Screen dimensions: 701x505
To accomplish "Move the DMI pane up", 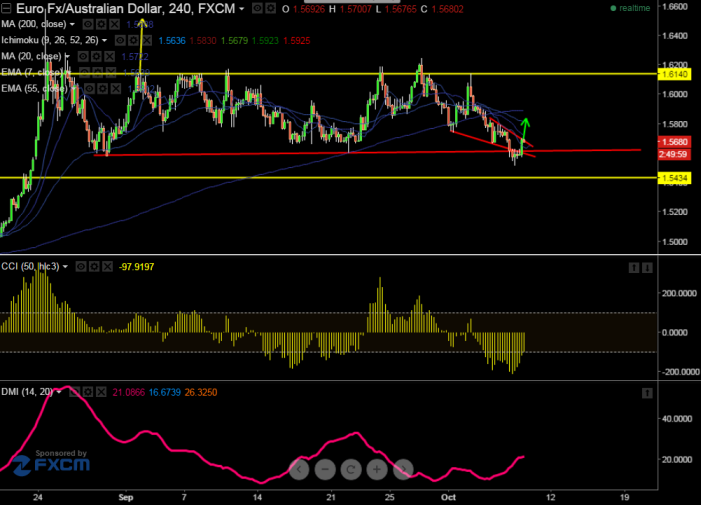I will tap(647, 393).
